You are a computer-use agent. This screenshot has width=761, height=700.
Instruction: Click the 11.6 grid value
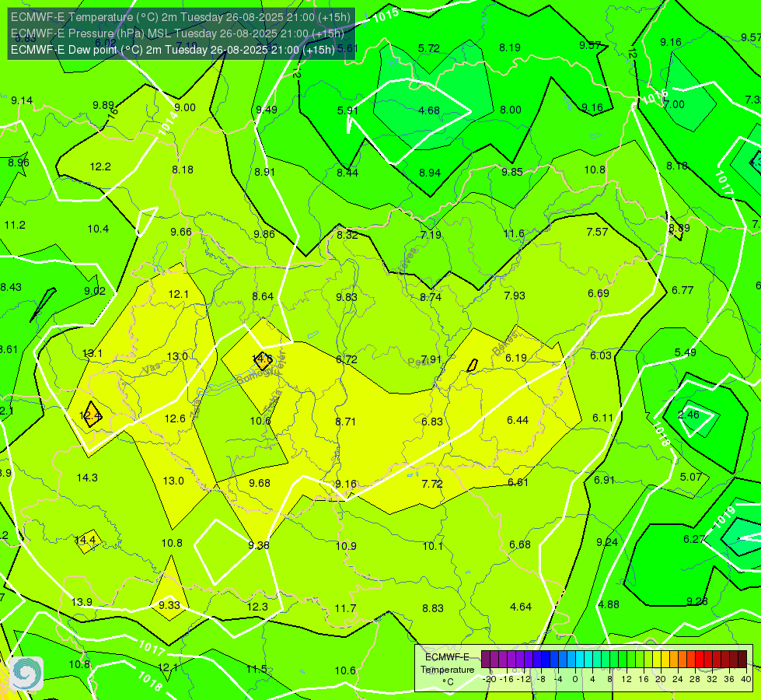point(514,233)
